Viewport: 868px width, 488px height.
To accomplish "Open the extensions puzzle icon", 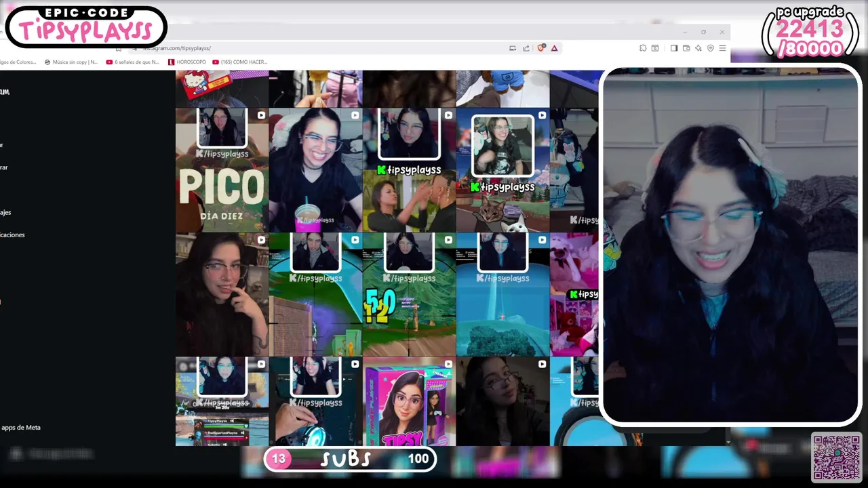I will [643, 48].
